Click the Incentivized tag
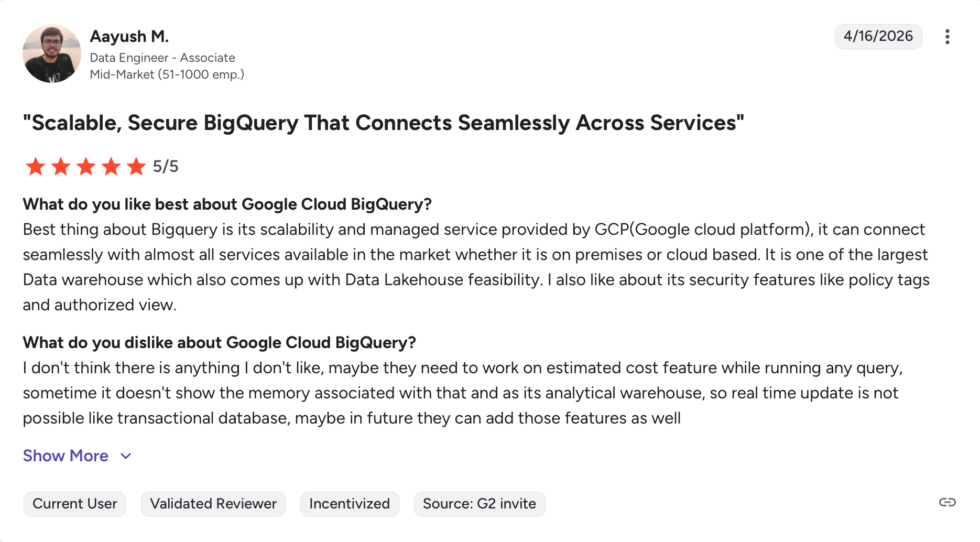Image resolution: width=980 pixels, height=542 pixels. [x=350, y=504]
